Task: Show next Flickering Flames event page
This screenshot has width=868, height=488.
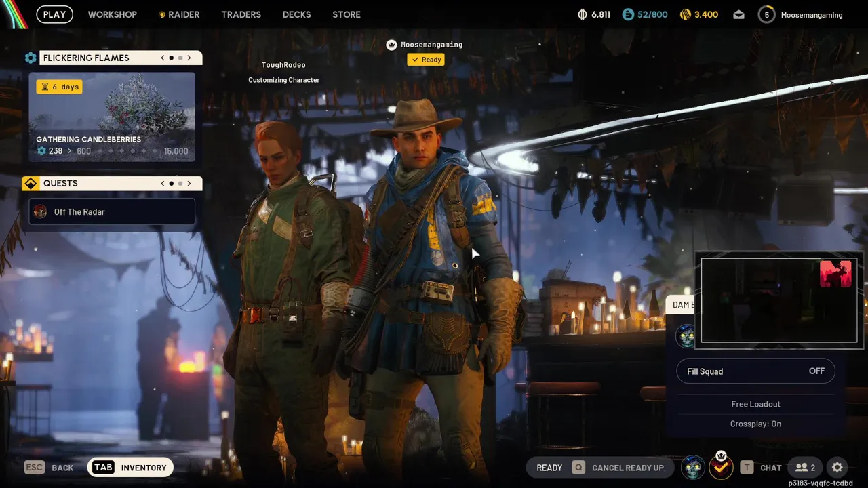Action: [189, 58]
